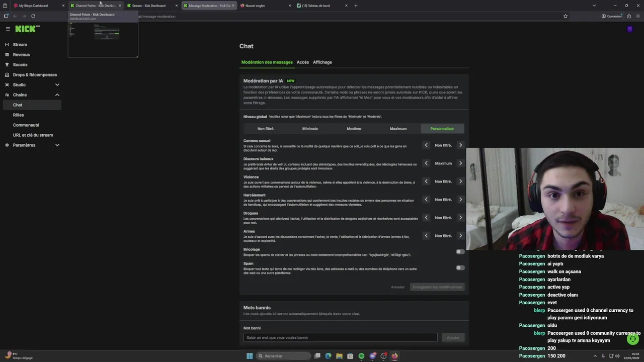Reload the page in the browser
Screen dimensions: 644x362
(33, 16)
